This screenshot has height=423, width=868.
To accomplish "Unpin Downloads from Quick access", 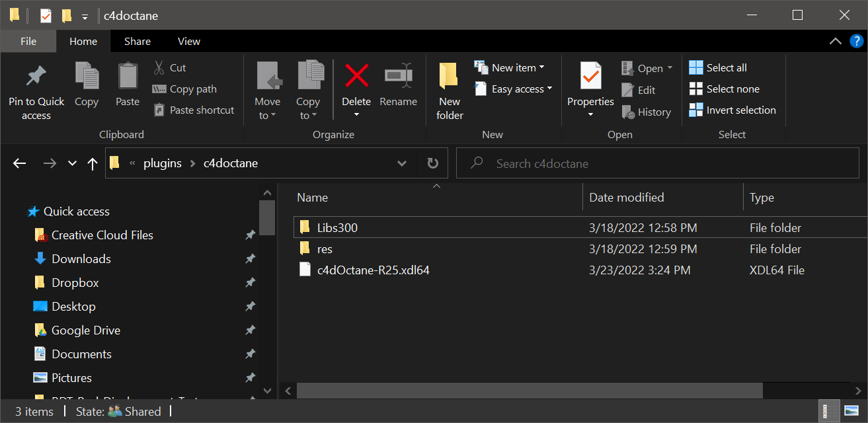I will 250,259.
